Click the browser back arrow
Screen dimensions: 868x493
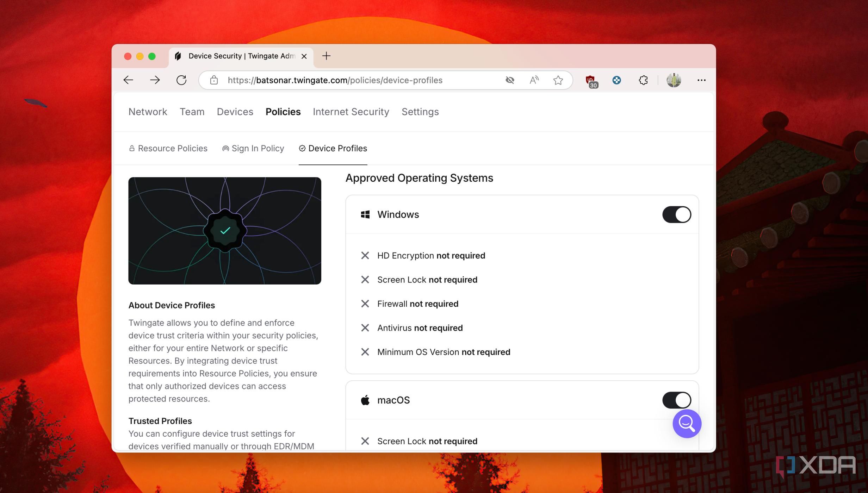pyautogui.click(x=128, y=80)
